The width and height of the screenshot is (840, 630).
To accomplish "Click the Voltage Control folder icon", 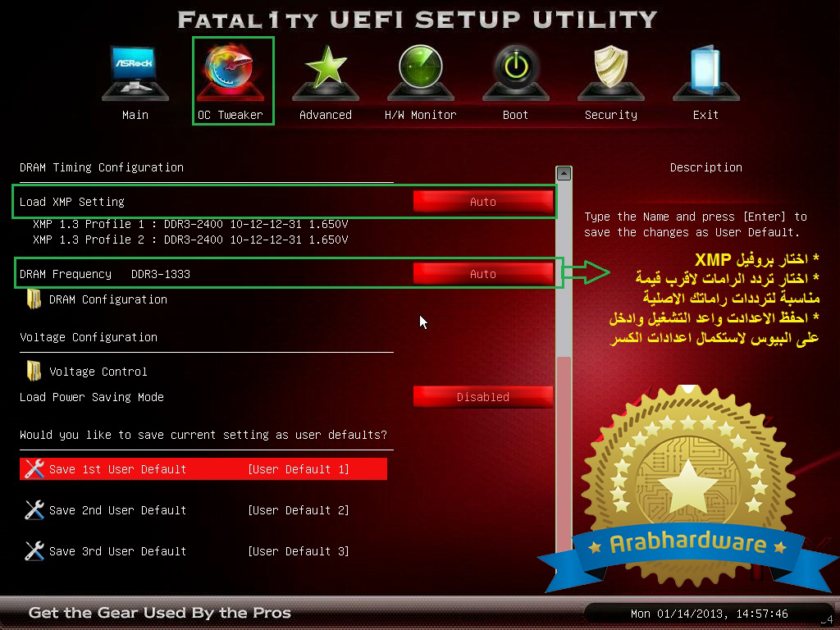I will 34,371.
